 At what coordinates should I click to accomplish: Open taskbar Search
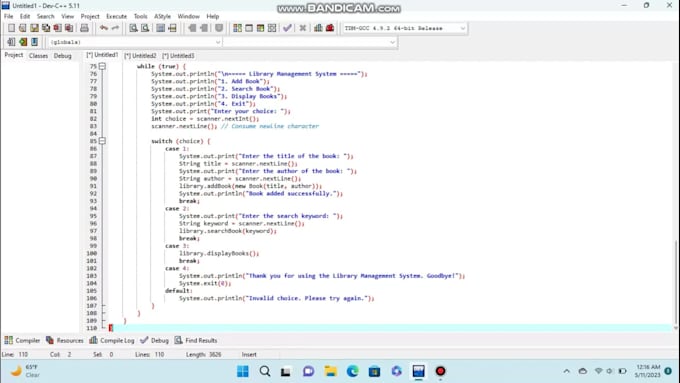pos(265,371)
